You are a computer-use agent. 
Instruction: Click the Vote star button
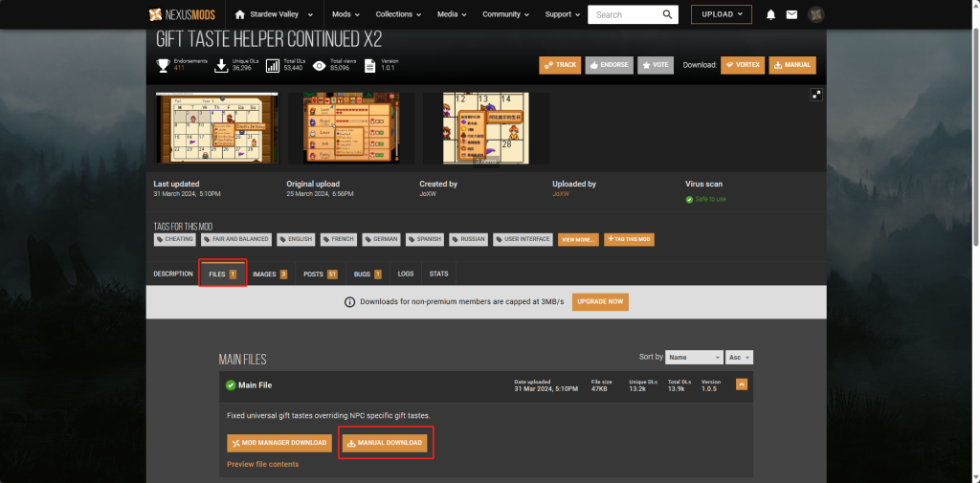click(x=656, y=65)
